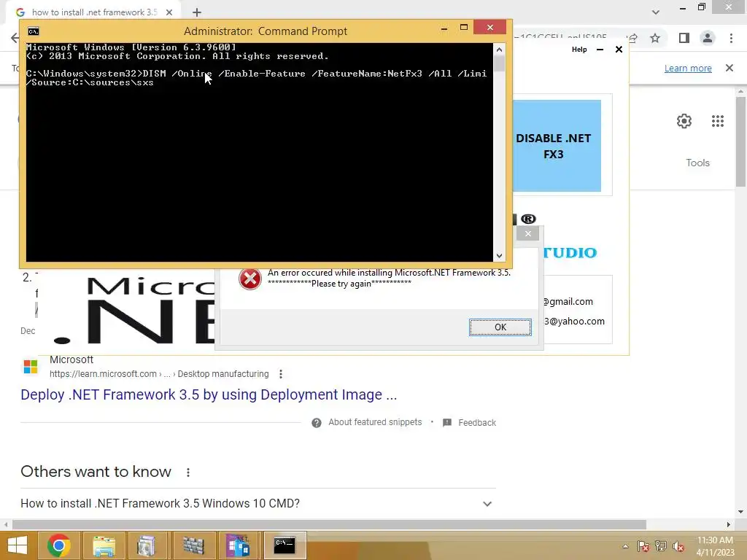Screen dimensions: 747x560
Task: Click Command Prompt scrollbar up arrow
Action: click(499, 50)
